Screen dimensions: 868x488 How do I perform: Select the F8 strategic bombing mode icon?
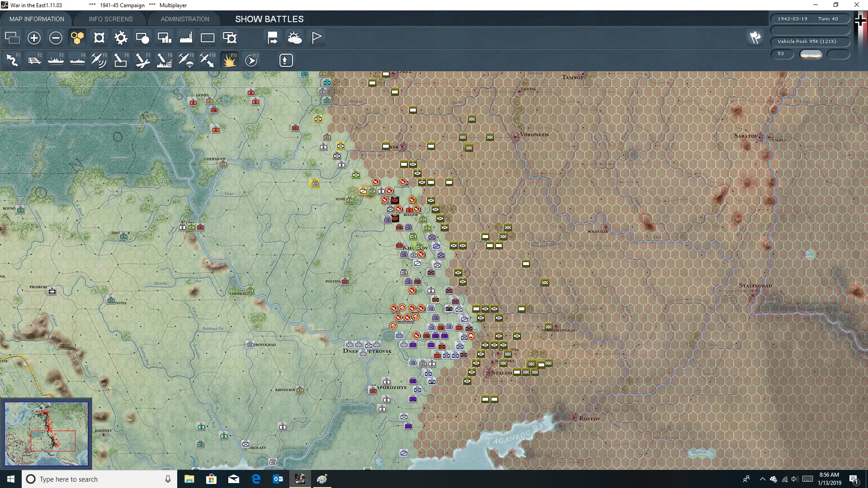[164, 60]
